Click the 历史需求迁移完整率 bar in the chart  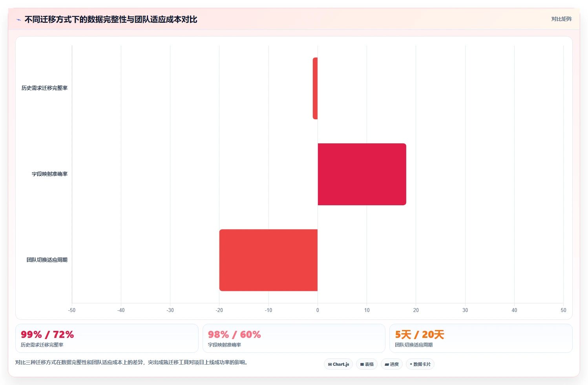tap(315, 88)
